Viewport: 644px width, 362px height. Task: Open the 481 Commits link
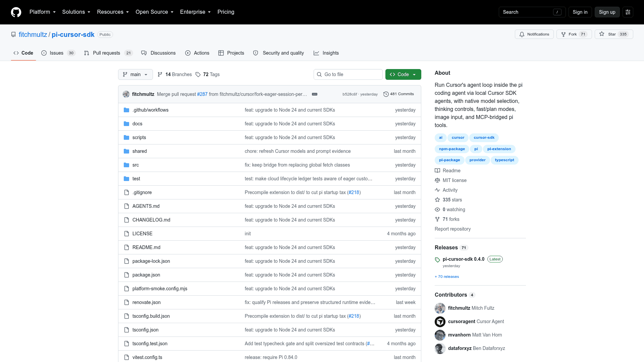pyautogui.click(x=398, y=94)
